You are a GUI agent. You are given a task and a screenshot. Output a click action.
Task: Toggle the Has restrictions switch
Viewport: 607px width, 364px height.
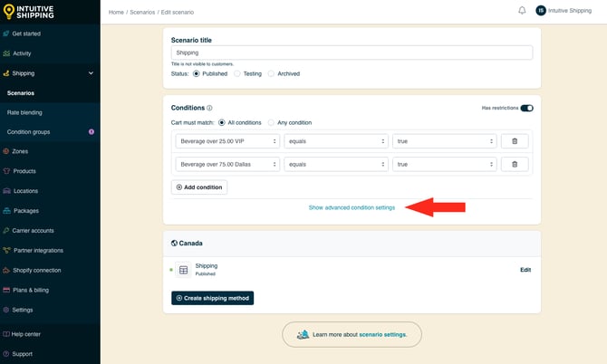(527, 108)
